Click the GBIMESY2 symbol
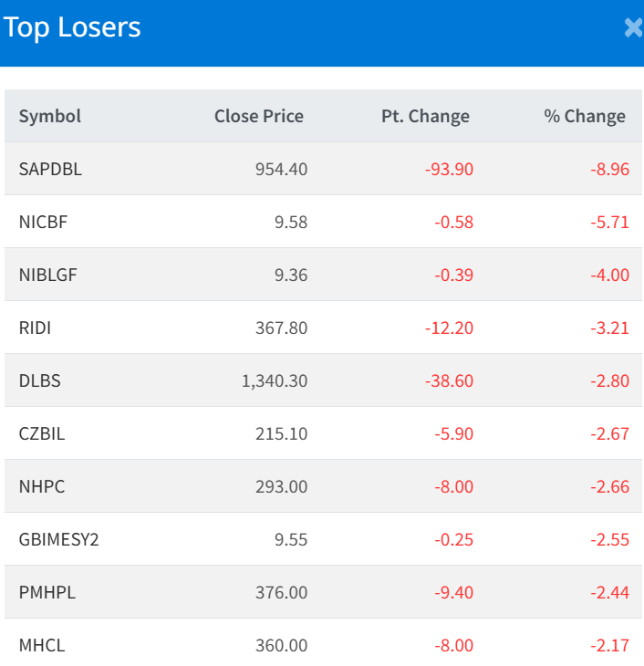 (58, 539)
